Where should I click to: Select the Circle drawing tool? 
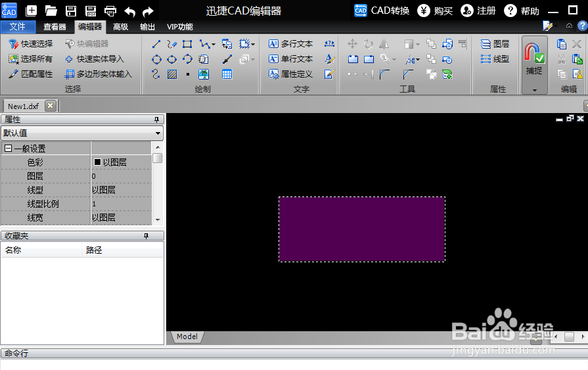pos(156,59)
